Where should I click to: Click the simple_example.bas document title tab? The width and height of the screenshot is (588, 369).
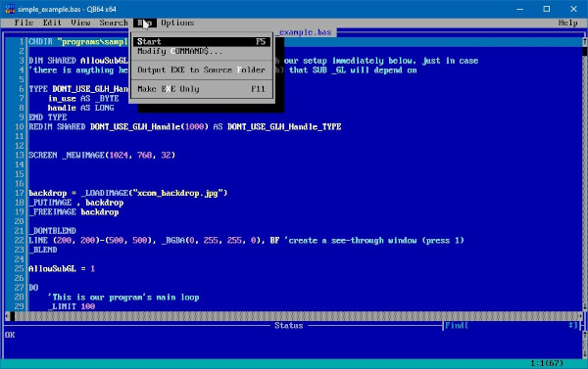pyautogui.click(x=306, y=32)
